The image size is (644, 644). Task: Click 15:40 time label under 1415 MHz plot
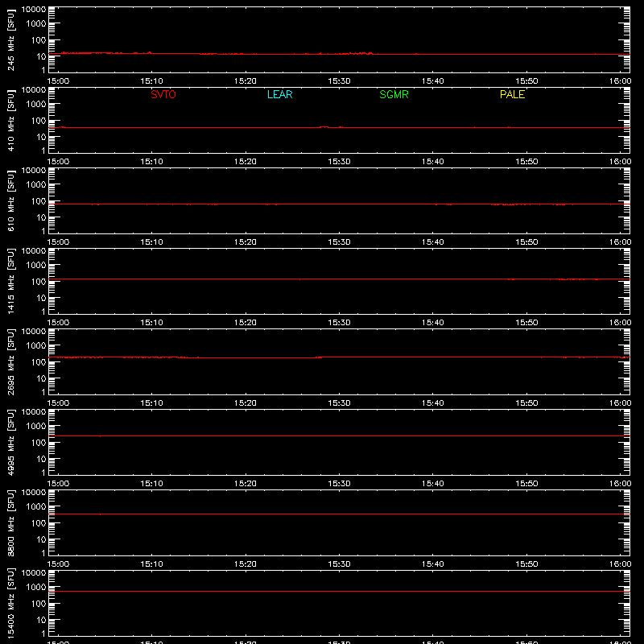(x=433, y=323)
